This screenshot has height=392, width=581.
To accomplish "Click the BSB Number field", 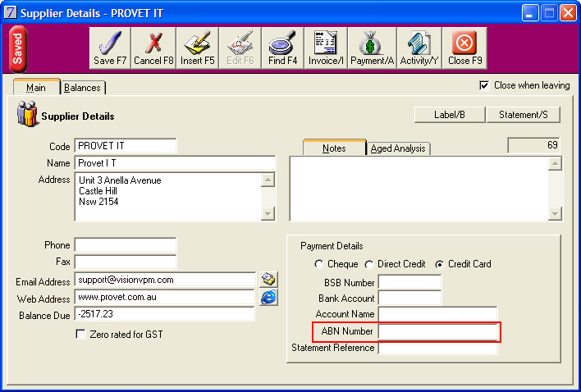I will 409,282.
